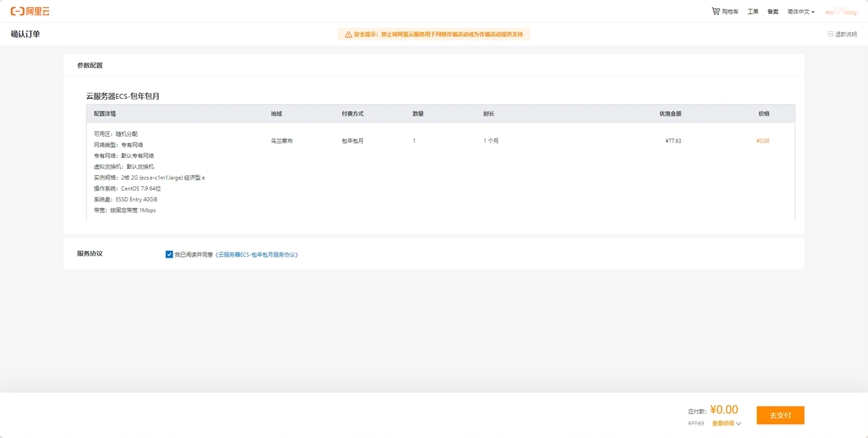This screenshot has height=438, width=868.
Task: Select the struck-through ¥77.63 original price
Action: coord(696,423)
